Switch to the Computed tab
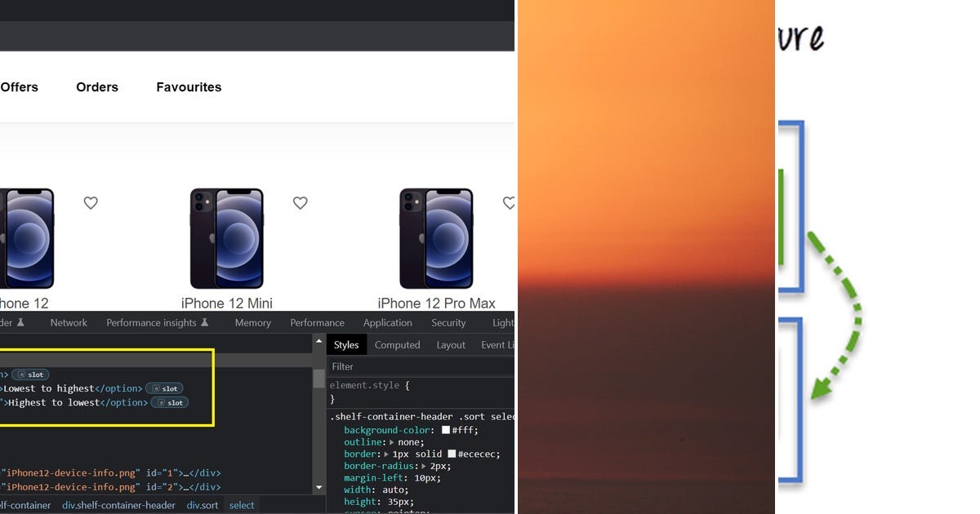 (x=397, y=344)
